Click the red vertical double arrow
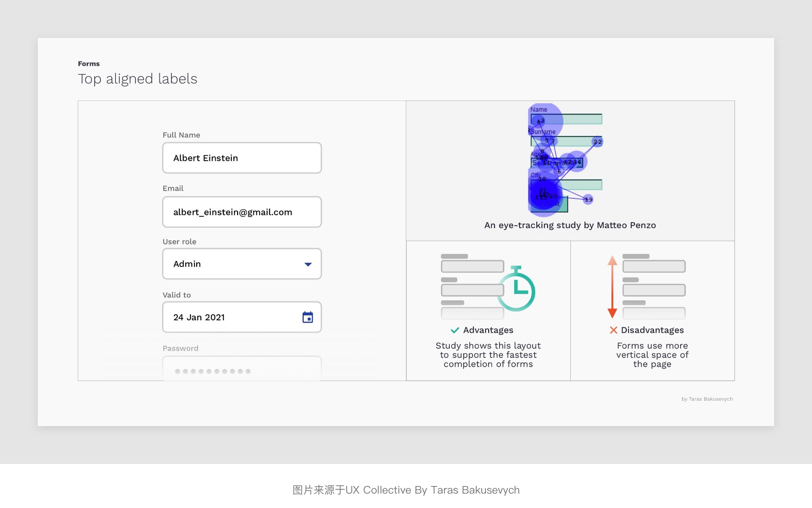The image size is (812, 508). pos(612,287)
